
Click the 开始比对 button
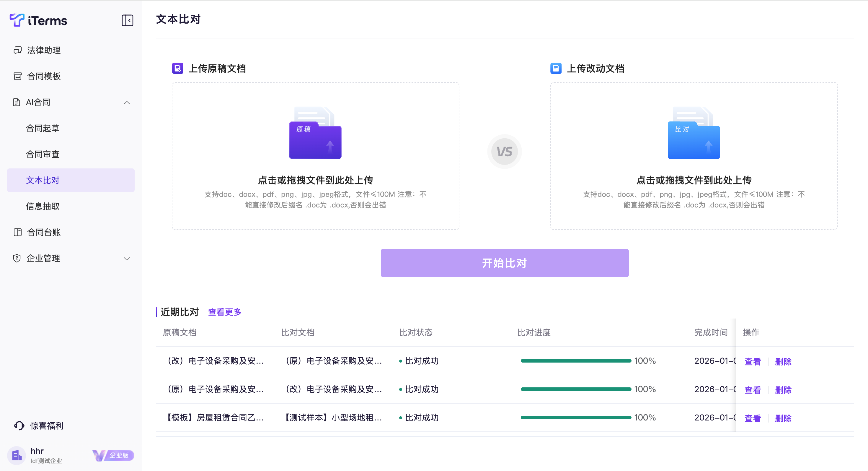click(505, 263)
